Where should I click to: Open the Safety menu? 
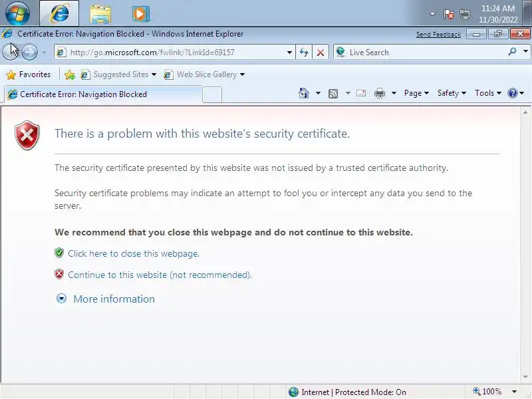click(452, 93)
